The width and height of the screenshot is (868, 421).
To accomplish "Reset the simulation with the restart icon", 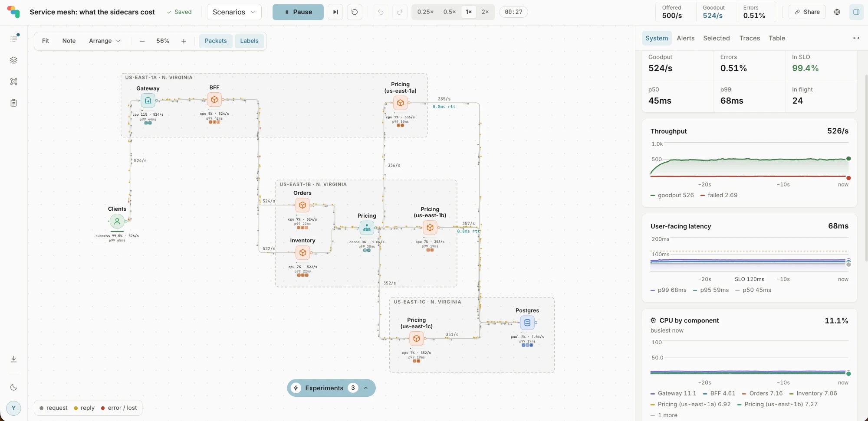I will (x=355, y=12).
